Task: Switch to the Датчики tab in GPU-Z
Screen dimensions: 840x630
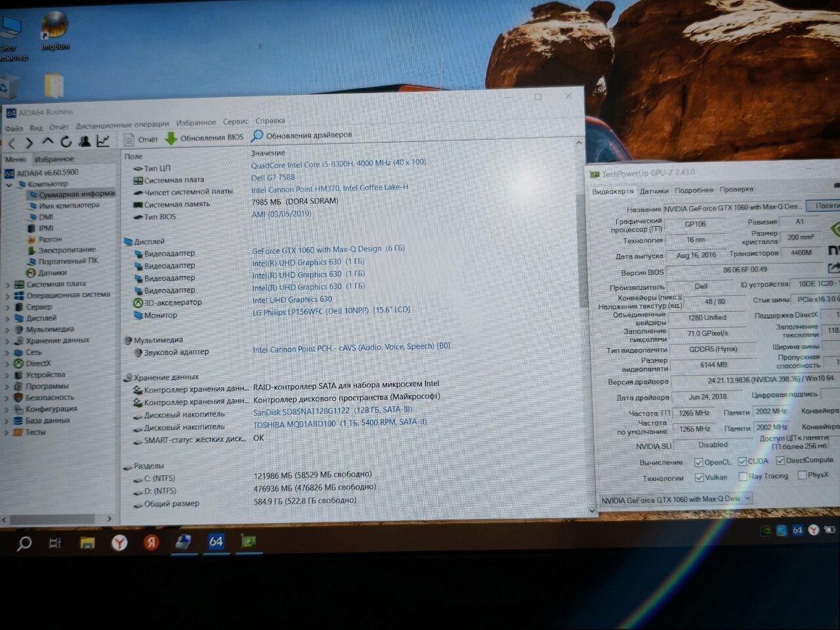Action: click(654, 191)
